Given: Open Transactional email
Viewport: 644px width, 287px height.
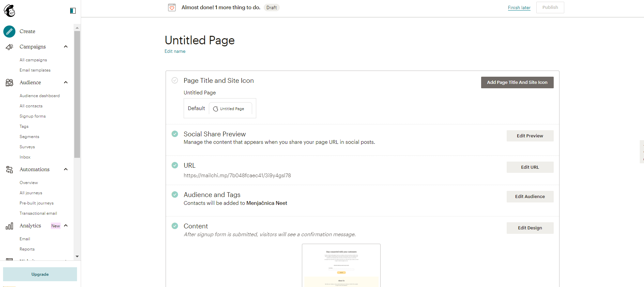Looking at the screenshot, I should point(38,213).
